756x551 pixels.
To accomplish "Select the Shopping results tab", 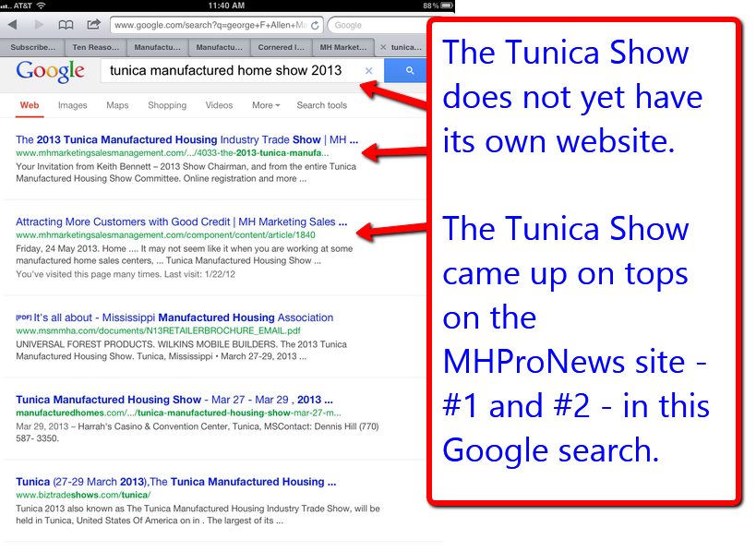I will [x=167, y=105].
